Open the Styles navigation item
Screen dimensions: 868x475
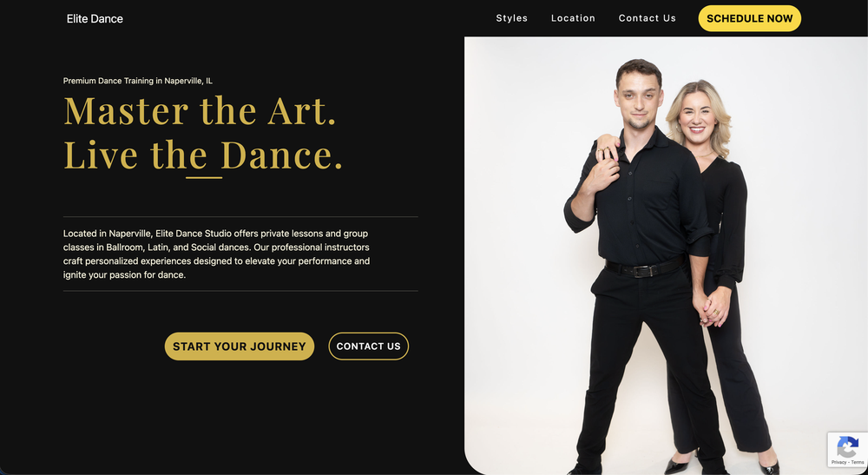[x=511, y=18]
